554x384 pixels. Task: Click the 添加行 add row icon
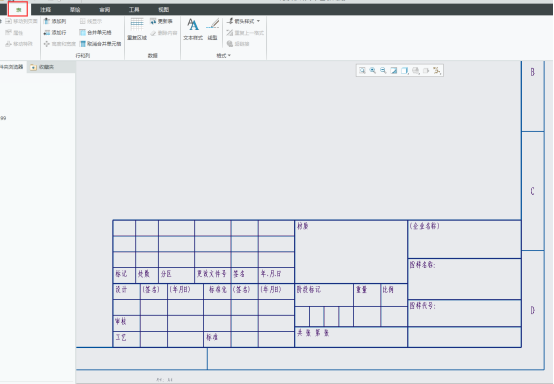click(x=47, y=33)
